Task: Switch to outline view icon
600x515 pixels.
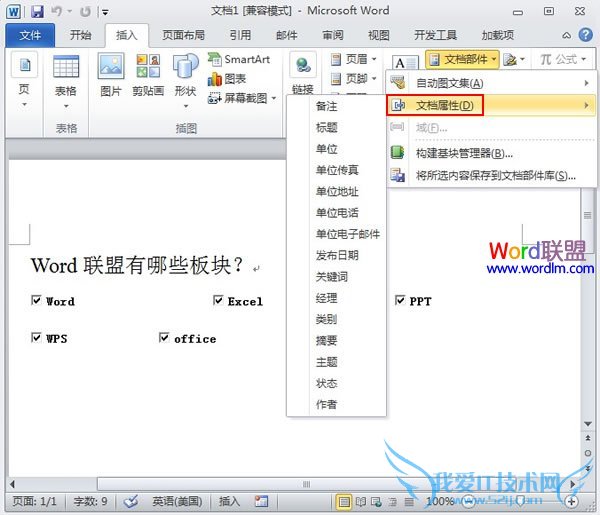Action: pos(392,501)
